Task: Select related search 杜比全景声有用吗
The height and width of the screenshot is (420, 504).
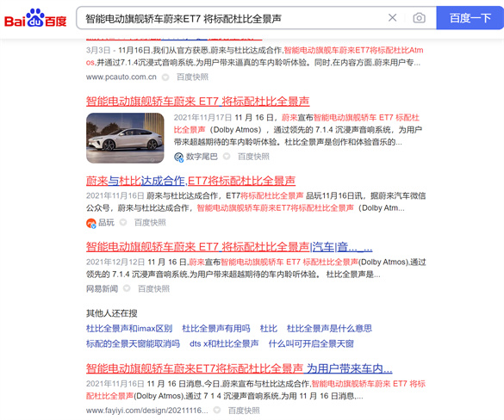Action: (x=216, y=329)
